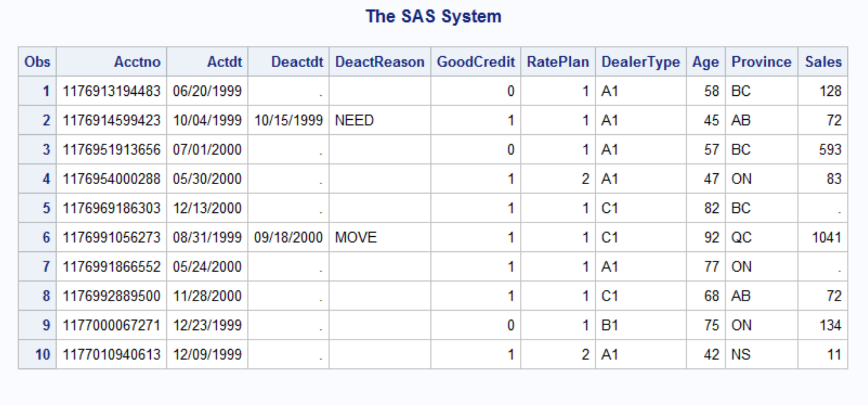Image resolution: width=868 pixels, height=405 pixels.
Task: Click the NEED deactivation reason cell
Action: (354, 121)
